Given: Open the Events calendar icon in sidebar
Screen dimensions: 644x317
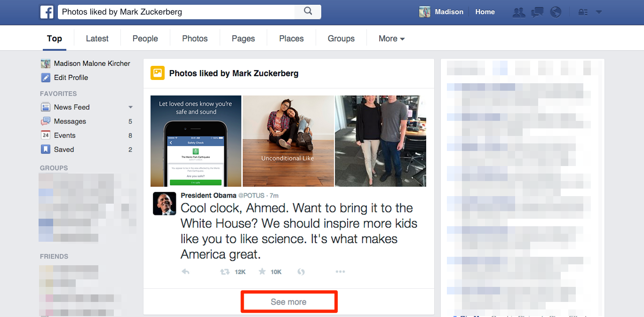Looking at the screenshot, I should tap(46, 135).
